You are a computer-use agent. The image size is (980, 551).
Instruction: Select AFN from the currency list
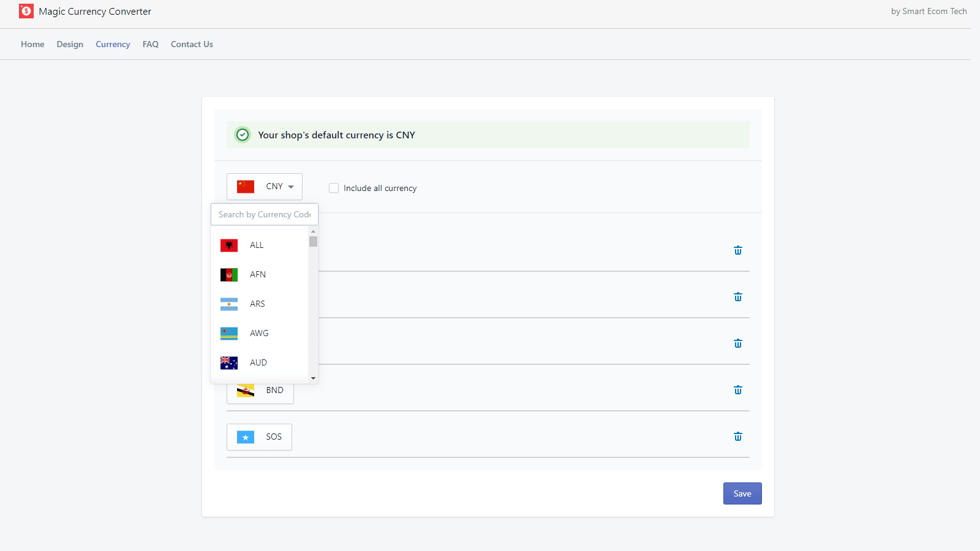(257, 275)
